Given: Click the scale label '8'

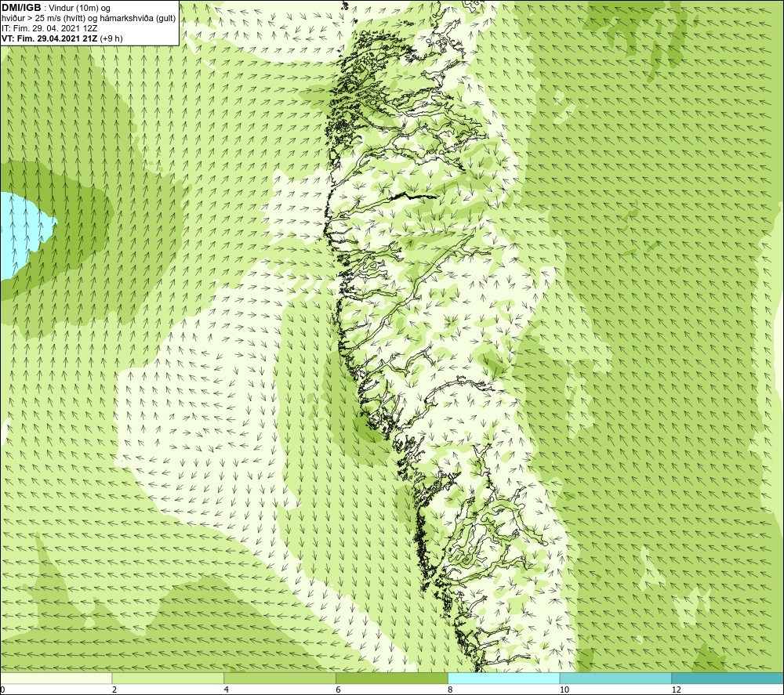Looking at the screenshot, I should click(451, 690).
